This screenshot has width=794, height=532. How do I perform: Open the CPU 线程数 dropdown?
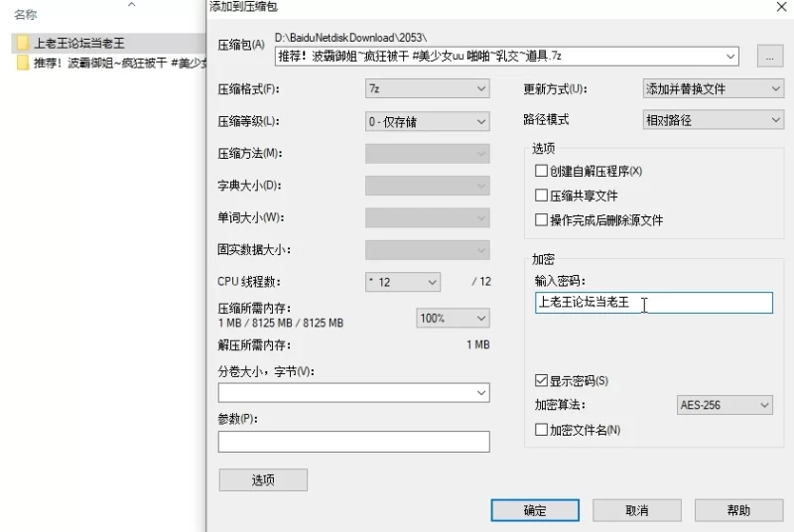[403, 282]
